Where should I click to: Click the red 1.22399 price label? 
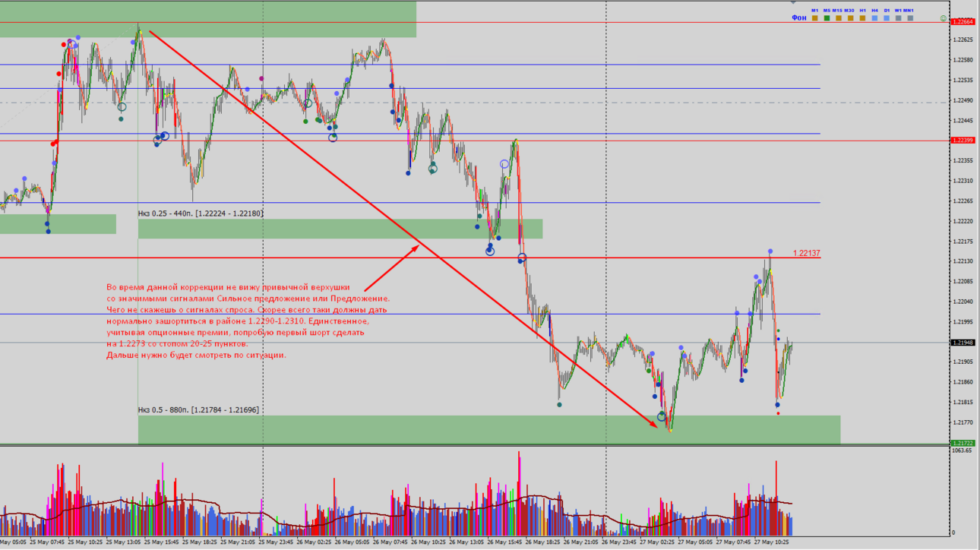point(963,140)
